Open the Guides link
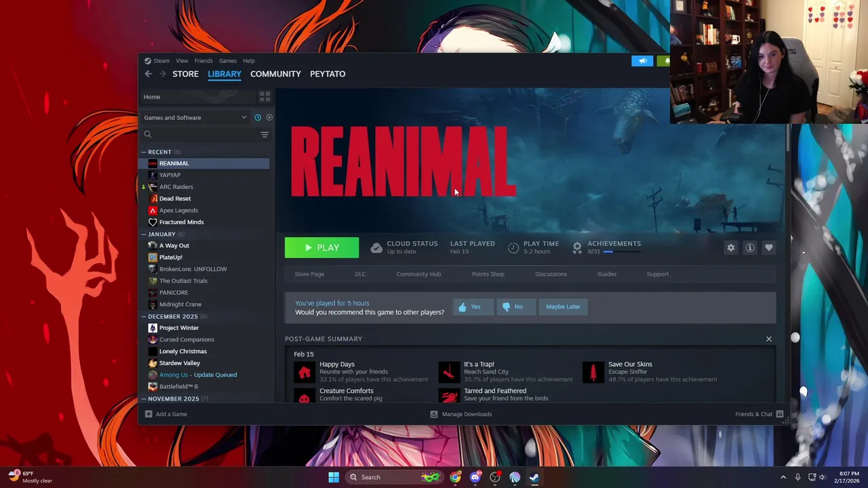The height and width of the screenshot is (488, 868). click(607, 274)
